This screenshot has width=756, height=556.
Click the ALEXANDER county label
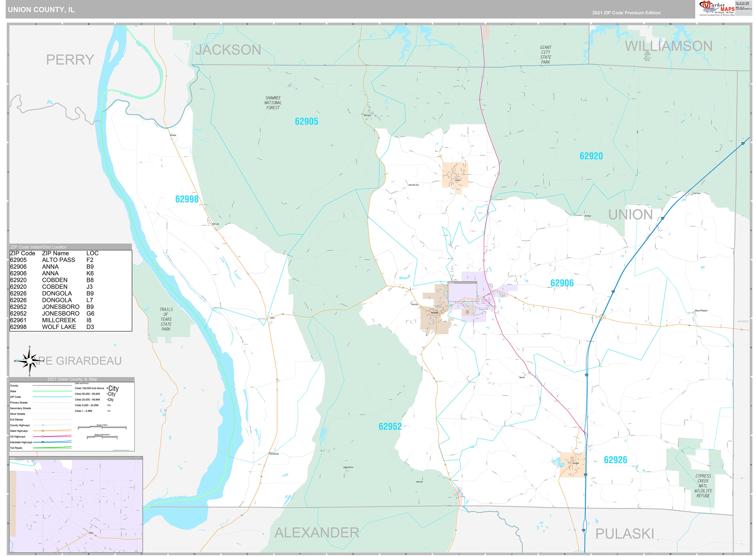(317, 533)
